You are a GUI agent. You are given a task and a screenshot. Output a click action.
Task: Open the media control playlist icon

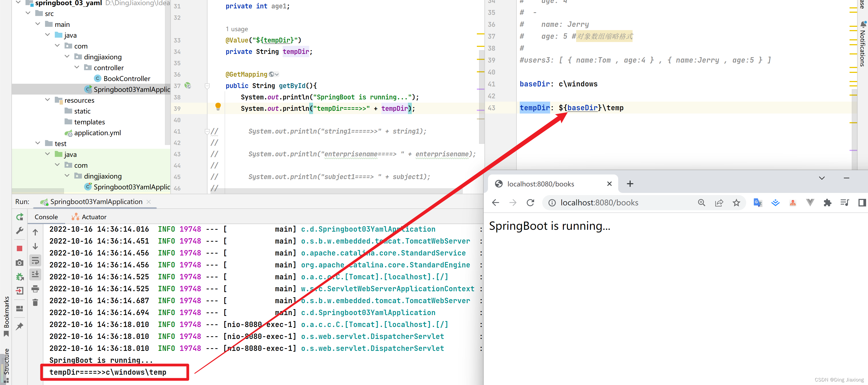[844, 203]
